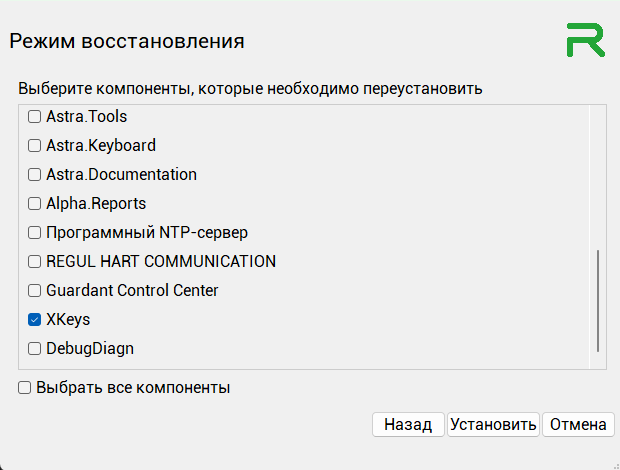Tick REGUL HART COMMUNICATION checkbox
620x470 pixels.
[34, 262]
